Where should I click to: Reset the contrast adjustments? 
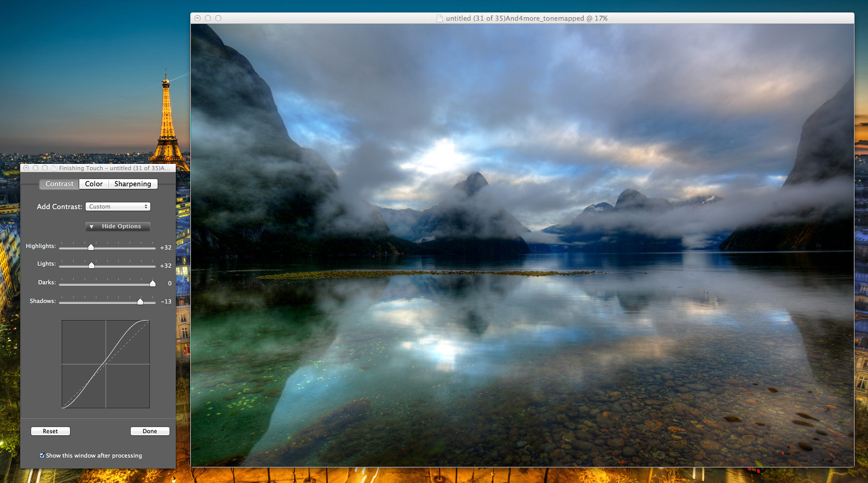[50, 431]
